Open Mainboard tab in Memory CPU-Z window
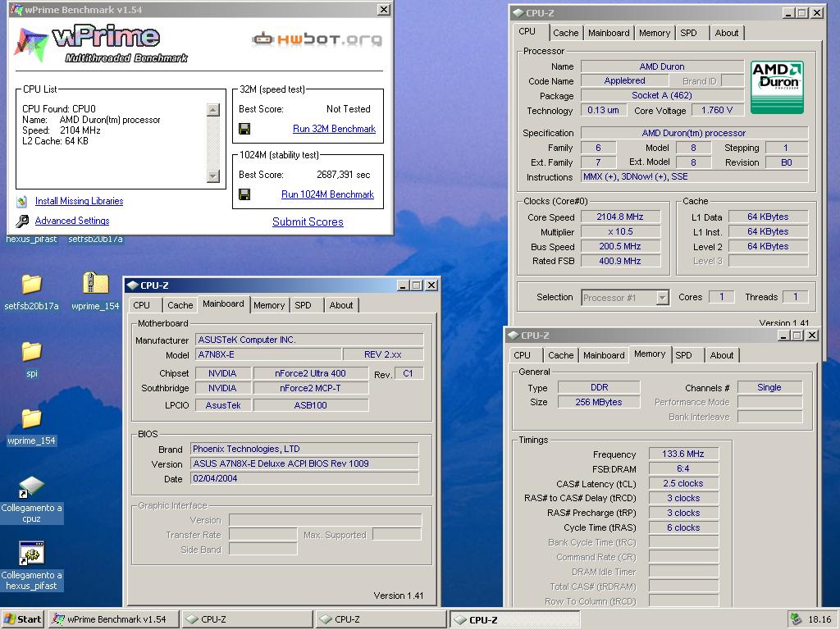 (x=604, y=355)
